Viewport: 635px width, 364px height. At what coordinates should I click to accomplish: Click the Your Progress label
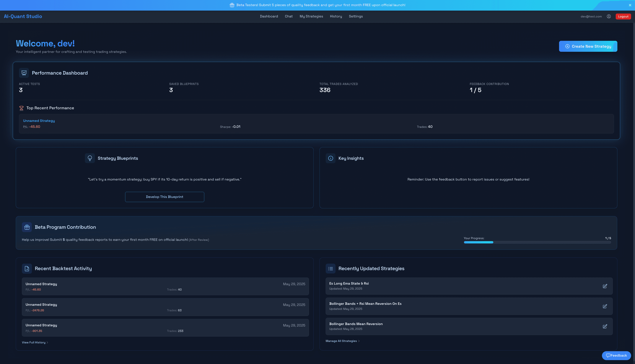(474, 238)
